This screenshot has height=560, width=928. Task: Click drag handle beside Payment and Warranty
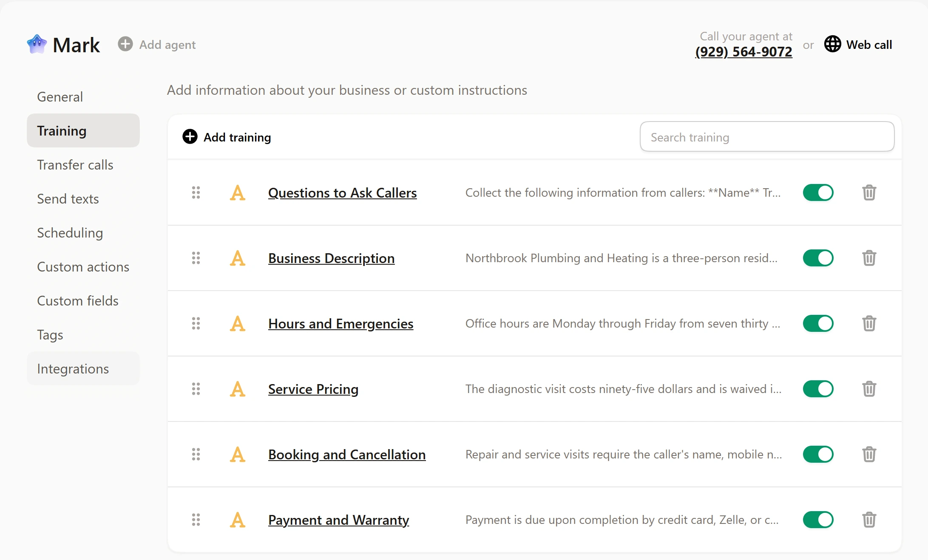point(196,520)
